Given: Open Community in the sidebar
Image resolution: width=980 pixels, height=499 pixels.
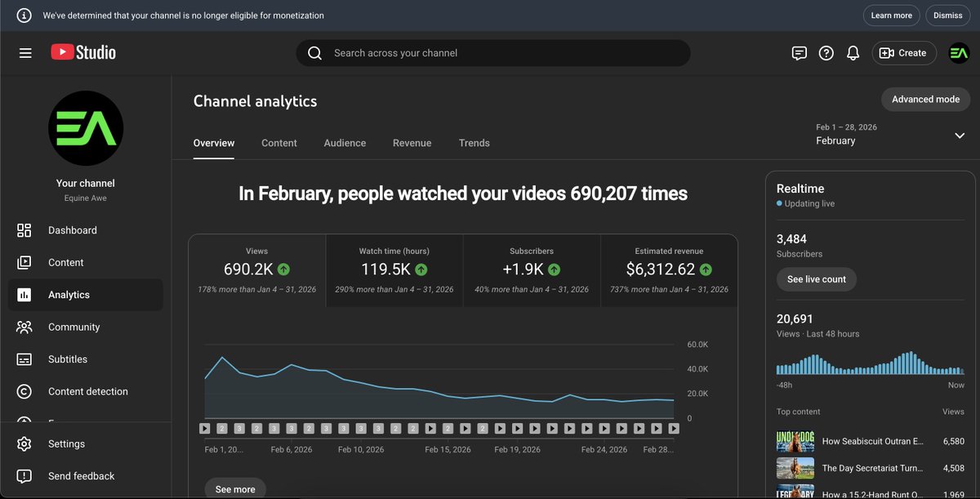Looking at the screenshot, I should pyautogui.click(x=86, y=327).
